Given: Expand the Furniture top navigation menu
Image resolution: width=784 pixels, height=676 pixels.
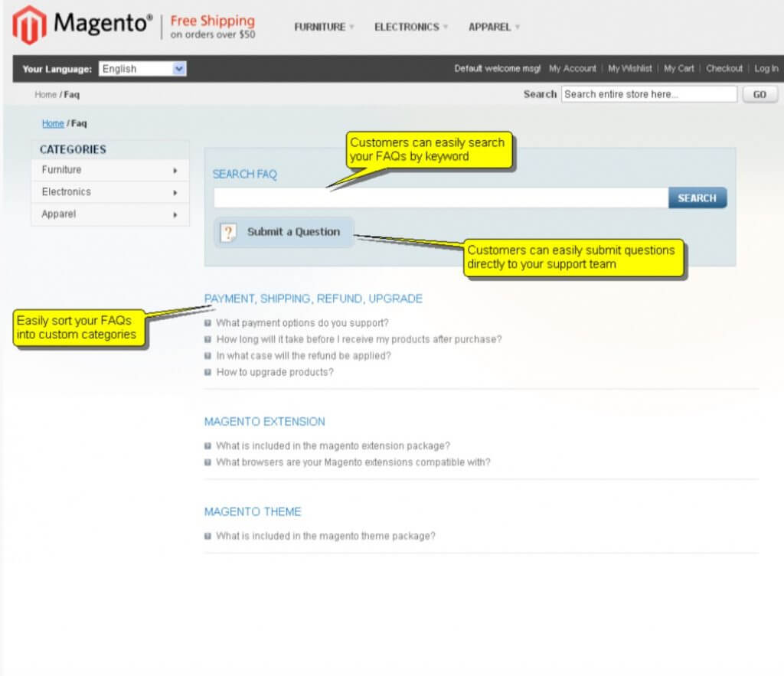Looking at the screenshot, I should click(x=324, y=27).
